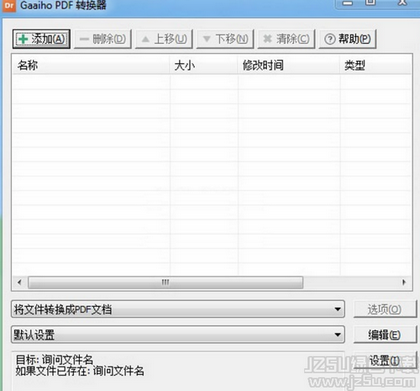Screen dimensions: 420x391
Task: Click right arrow of horizontal scrollbar
Action: click(404, 282)
